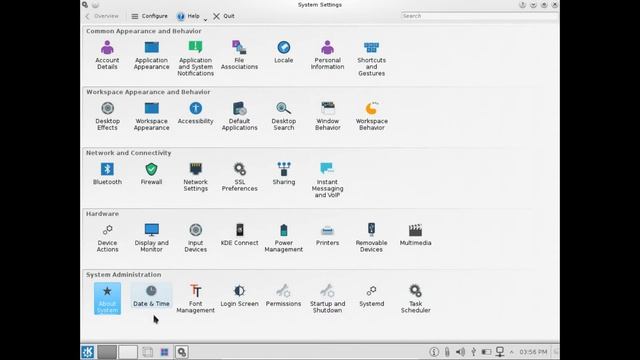Screen dimensions: 640x360
Task: Switch to first virtual desktop in pager
Action: tap(107, 352)
